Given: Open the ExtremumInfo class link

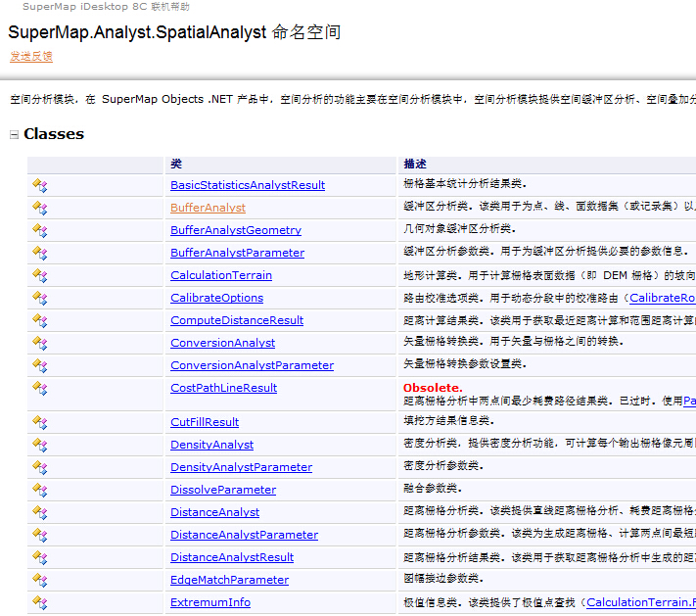Looking at the screenshot, I should point(210,602).
